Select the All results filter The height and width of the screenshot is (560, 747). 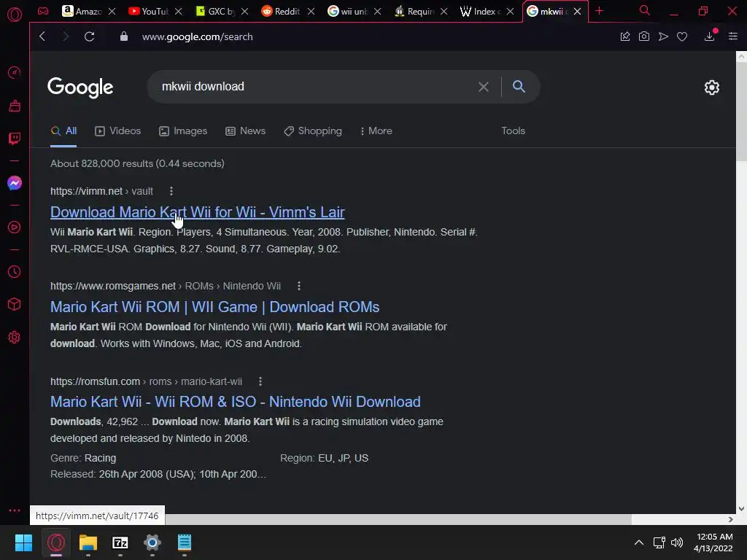click(63, 131)
